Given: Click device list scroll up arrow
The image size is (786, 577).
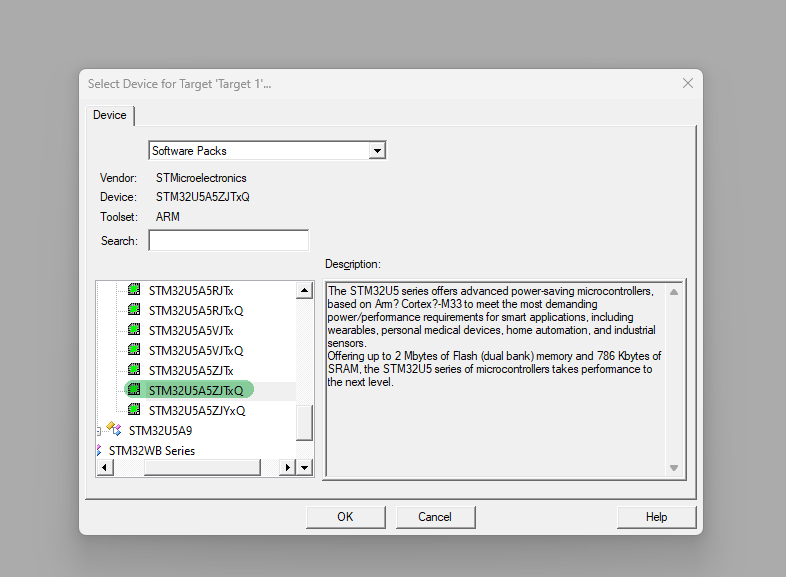Looking at the screenshot, I should pos(304,290).
